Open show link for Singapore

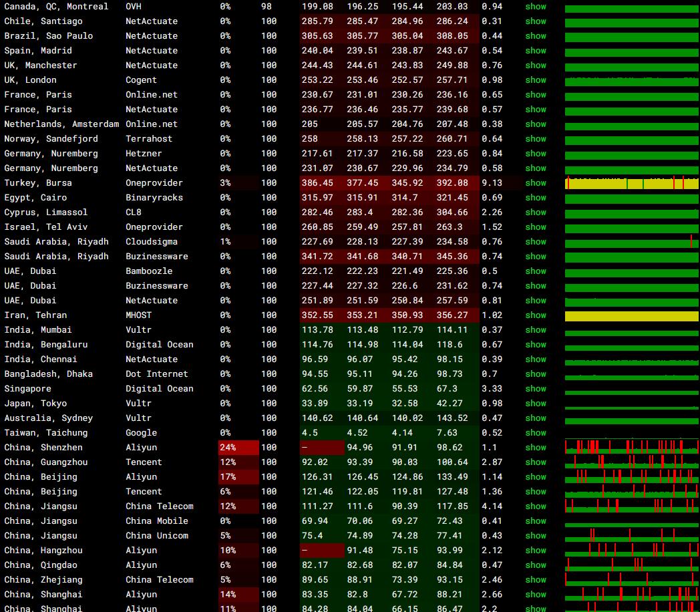click(535, 389)
